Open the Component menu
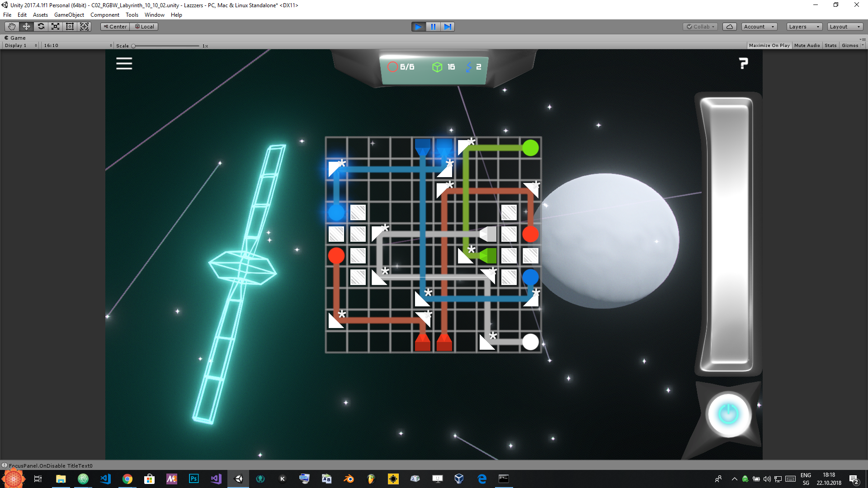The height and width of the screenshot is (488, 868). pyautogui.click(x=104, y=15)
